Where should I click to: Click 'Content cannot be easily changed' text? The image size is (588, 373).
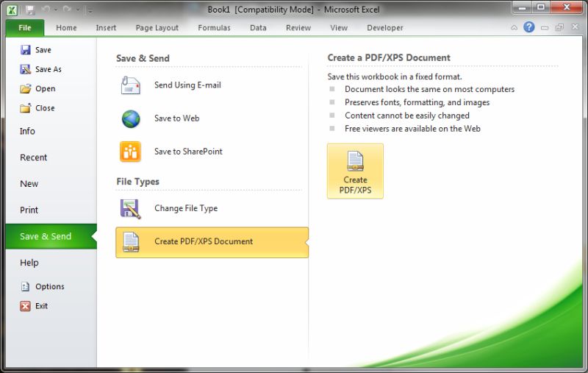click(407, 116)
